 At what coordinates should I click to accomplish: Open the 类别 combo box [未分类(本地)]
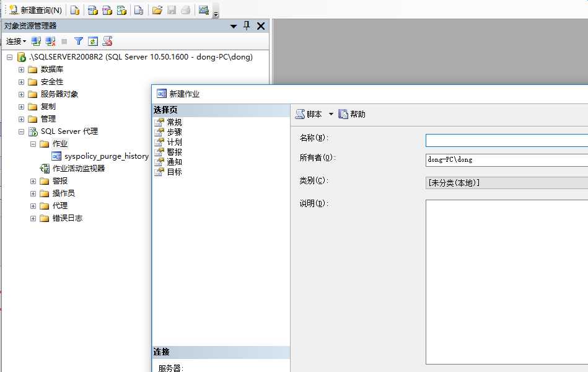coord(507,183)
